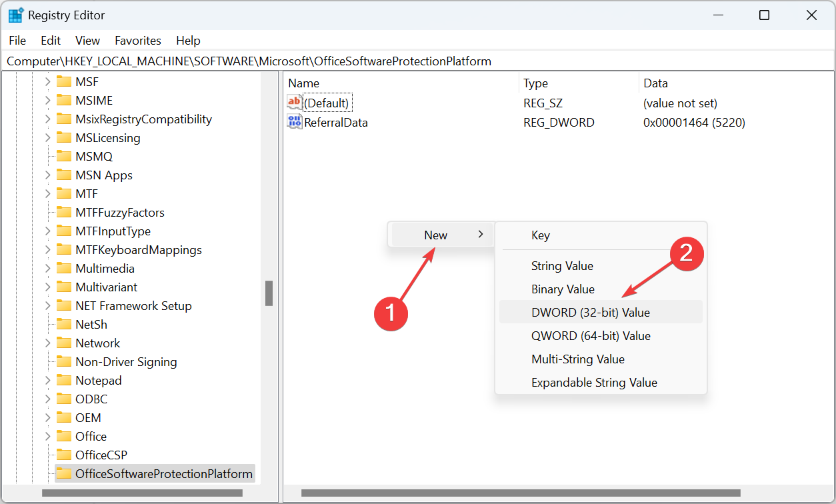Choose DWORD (32-bit) Value
836x504 pixels.
(601, 312)
